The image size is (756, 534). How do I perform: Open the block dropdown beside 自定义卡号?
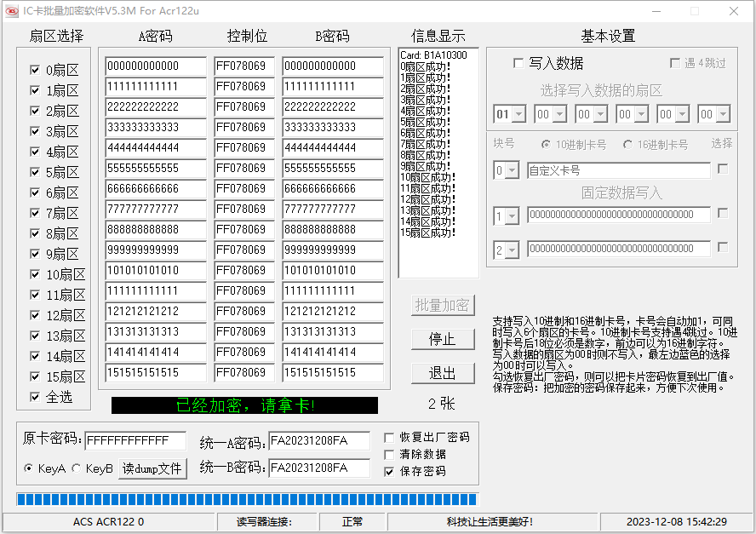(x=512, y=170)
